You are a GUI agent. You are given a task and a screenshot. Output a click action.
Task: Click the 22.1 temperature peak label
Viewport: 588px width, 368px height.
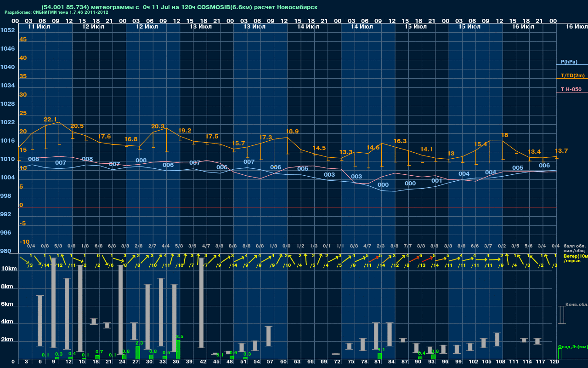[x=50, y=120]
